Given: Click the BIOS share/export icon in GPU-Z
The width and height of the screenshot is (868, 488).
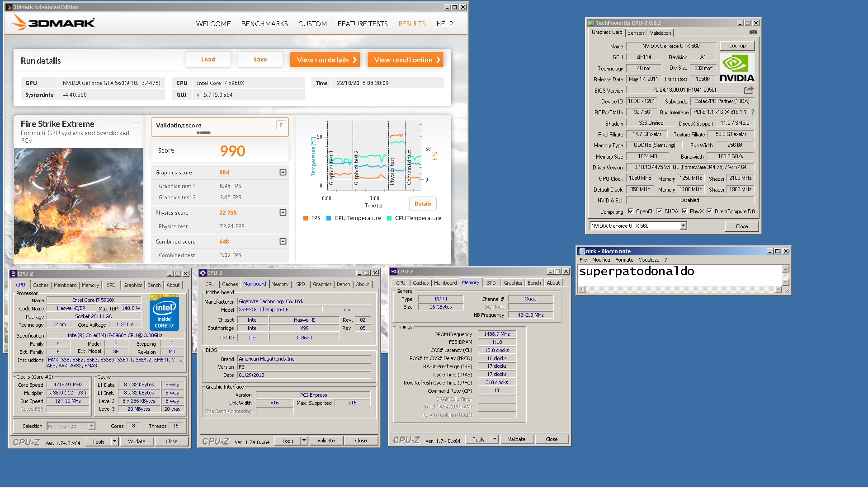Looking at the screenshot, I should tap(749, 90).
